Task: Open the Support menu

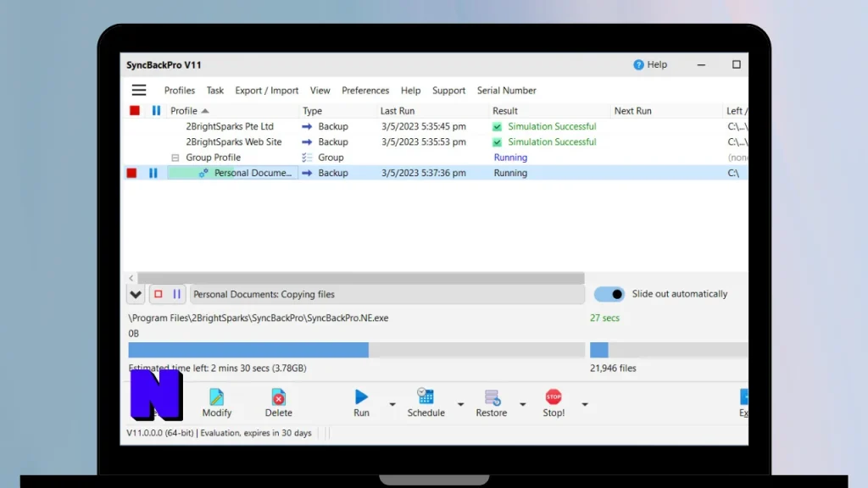Action: (449, 90)
